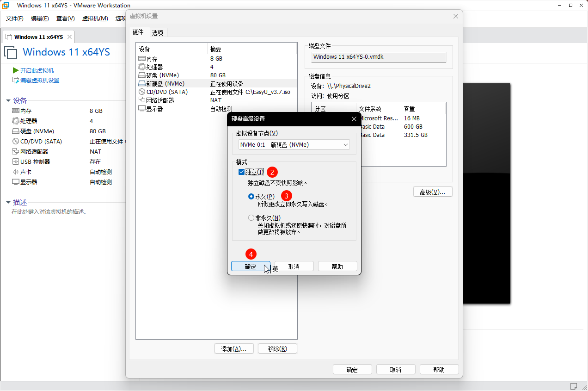The height and width of the screenshot is (391, 588).
Task: Click the CD/DVD (SATA) disc icon in settings list
Action: click(x=142, y=92)
